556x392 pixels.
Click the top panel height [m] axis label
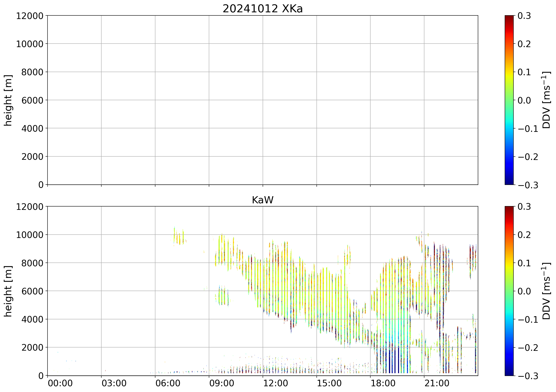coord(8,100)
